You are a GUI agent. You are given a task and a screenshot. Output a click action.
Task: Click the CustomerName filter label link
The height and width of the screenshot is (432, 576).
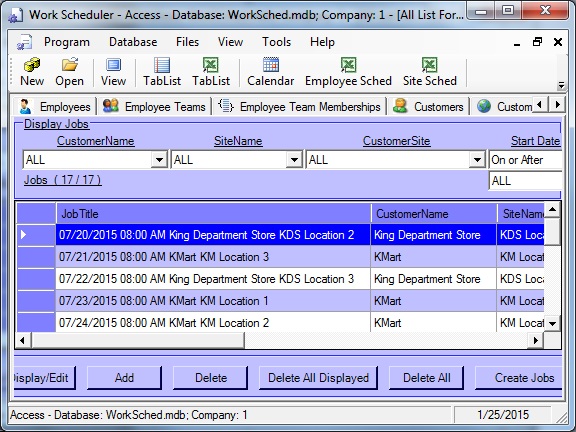pyautogui.click(x=96, y=141)
